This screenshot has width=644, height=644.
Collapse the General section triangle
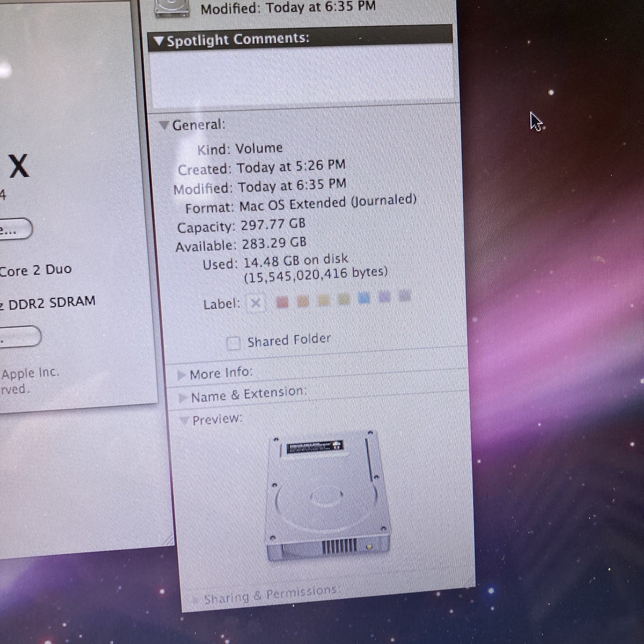(x=164, y=126)
